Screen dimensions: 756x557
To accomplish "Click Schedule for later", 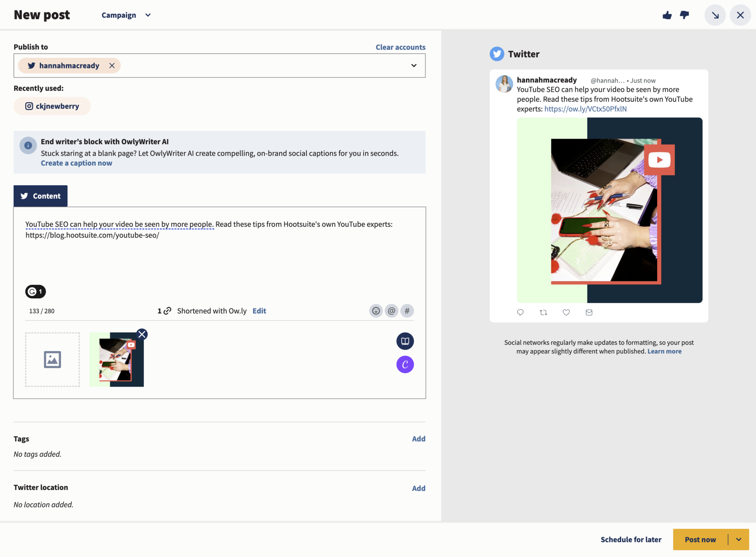I will tap(631, 540).
